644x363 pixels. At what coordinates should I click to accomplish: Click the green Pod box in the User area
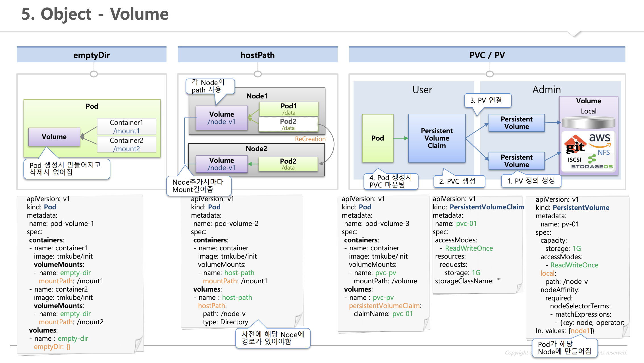click(x=378, y=138)
